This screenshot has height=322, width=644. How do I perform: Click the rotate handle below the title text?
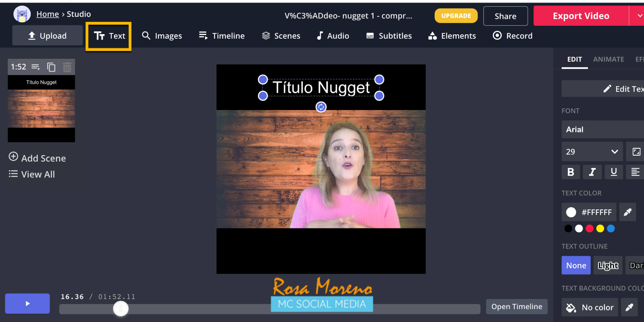(321, 107)
